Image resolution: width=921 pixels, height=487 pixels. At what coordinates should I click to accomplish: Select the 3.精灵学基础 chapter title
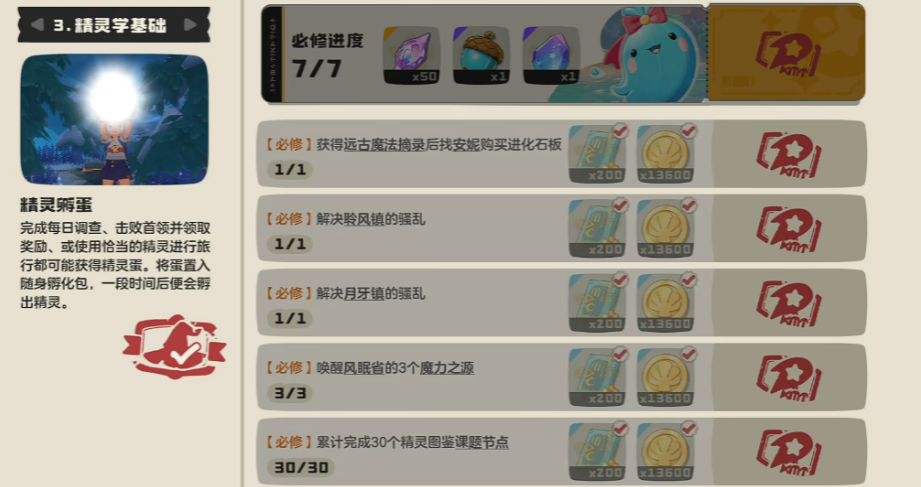[110, 25]
